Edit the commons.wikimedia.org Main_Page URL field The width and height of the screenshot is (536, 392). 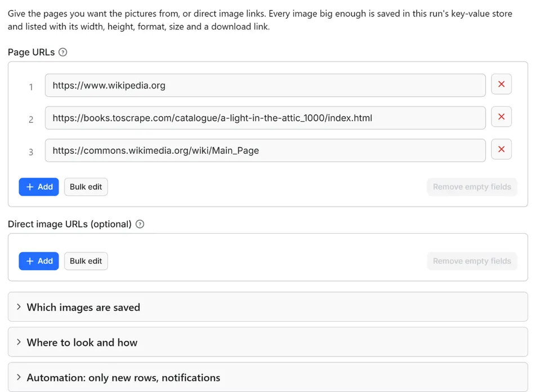pos(265,150)
